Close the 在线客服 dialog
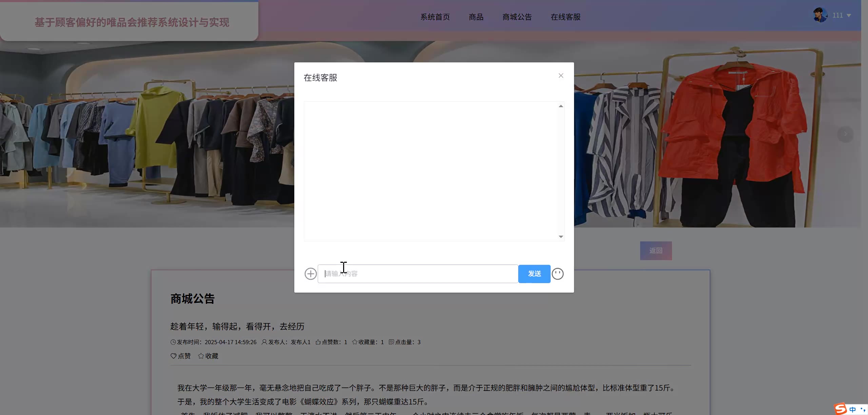 click(561, 76)
